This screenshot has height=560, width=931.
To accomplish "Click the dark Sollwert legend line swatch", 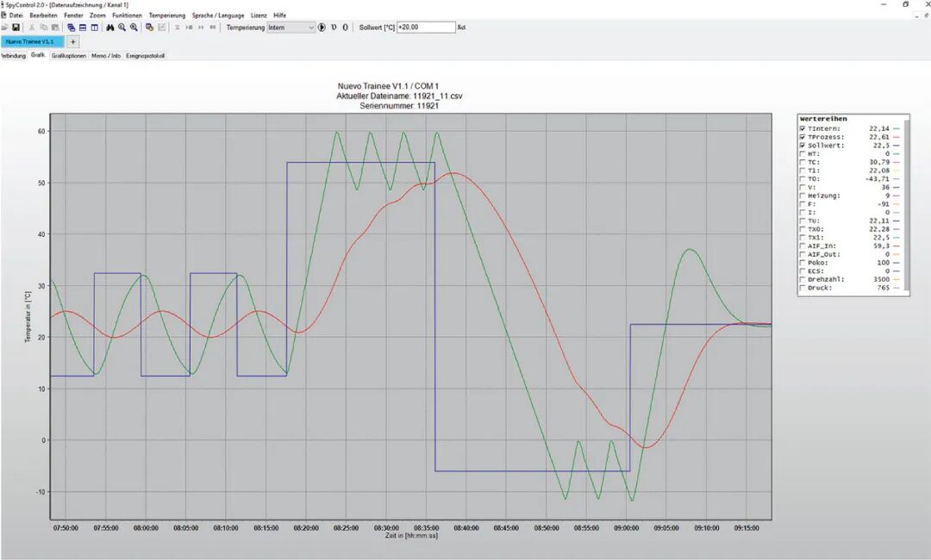I will pos(896,146).
